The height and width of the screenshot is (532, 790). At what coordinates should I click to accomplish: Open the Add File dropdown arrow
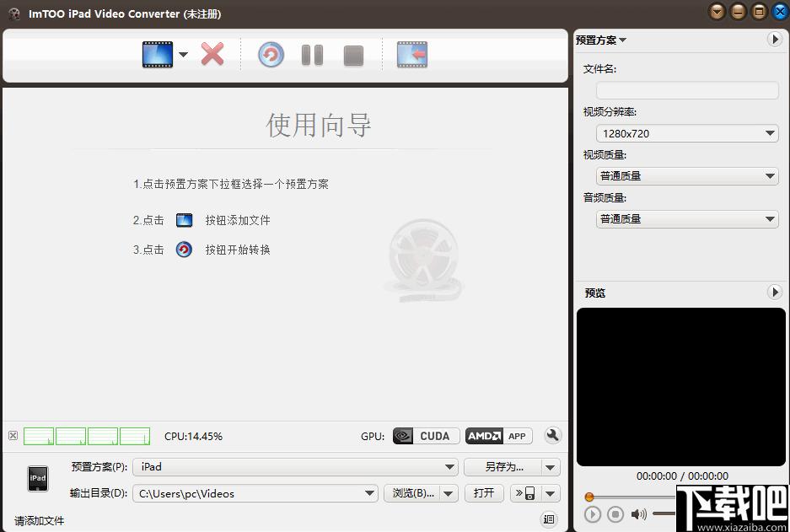(184, 55)
